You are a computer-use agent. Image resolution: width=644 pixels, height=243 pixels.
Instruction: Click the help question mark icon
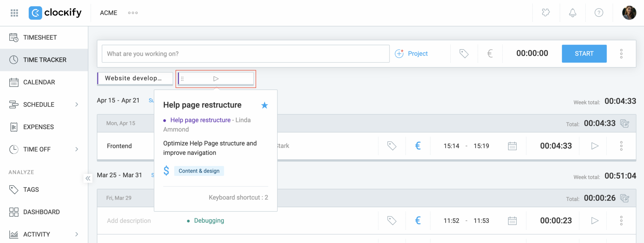pos(599,13)
